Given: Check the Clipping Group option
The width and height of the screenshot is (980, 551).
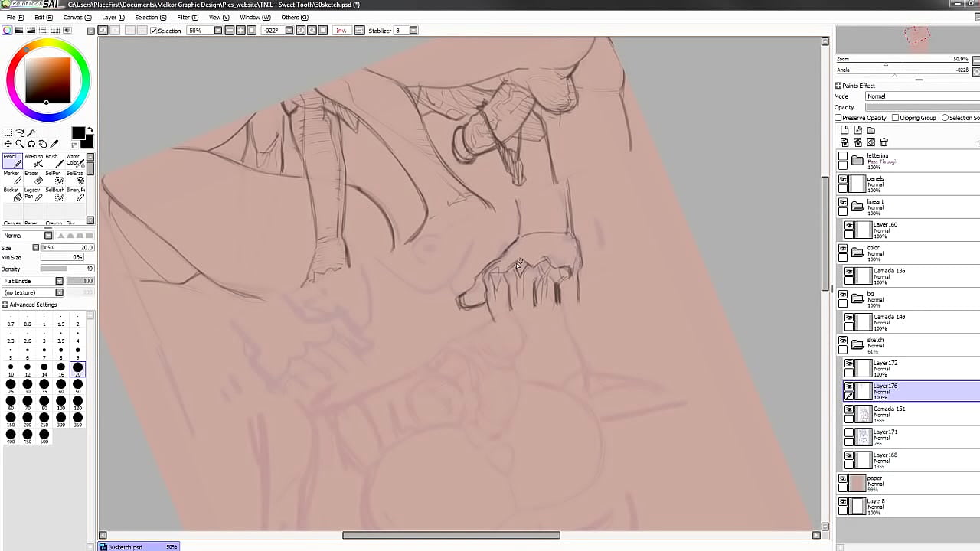Looking at the screenshot, I should [896, 118].
